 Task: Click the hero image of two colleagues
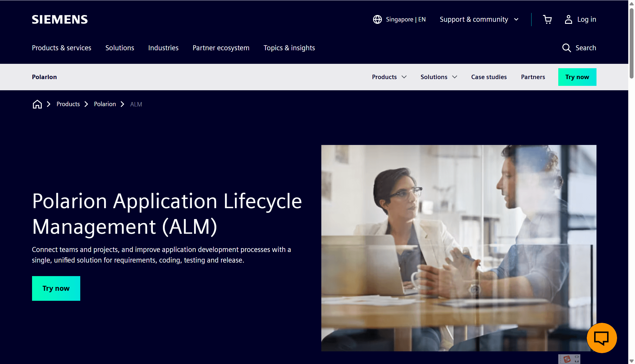[x=459, y=248]
